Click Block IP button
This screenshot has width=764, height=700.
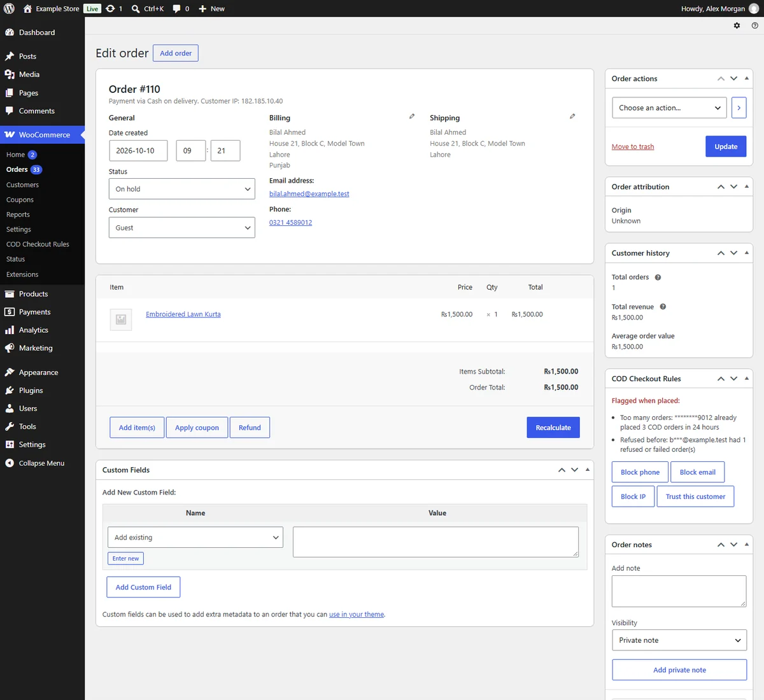click(633, 496)
